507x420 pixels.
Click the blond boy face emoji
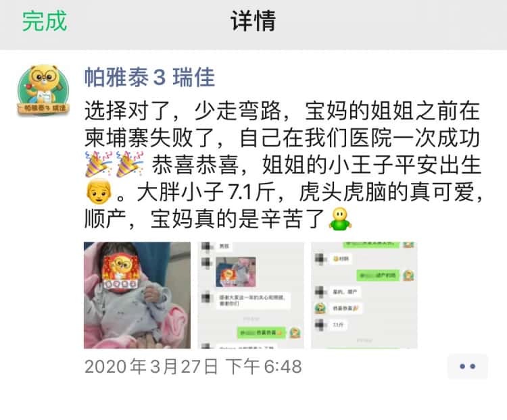click(99, 191)
